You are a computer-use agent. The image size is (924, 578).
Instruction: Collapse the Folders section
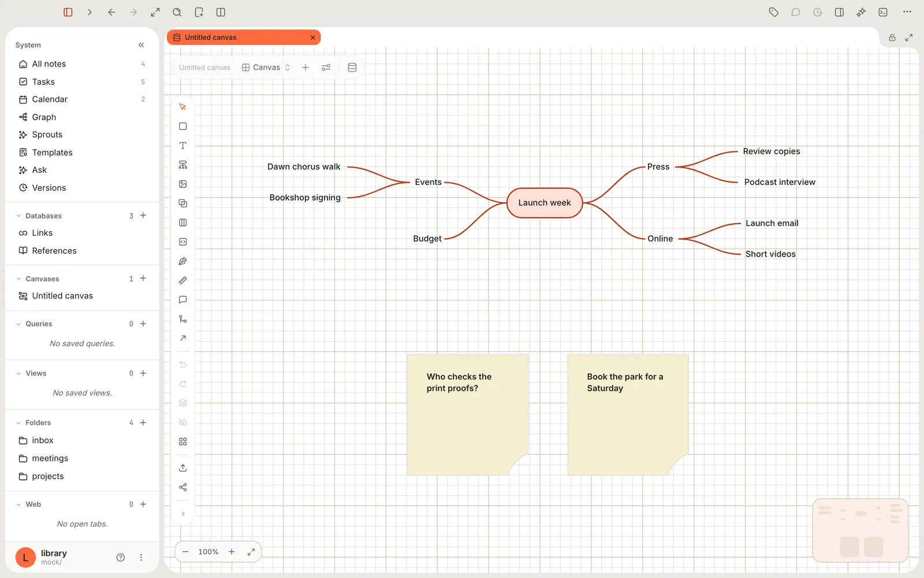pos(18,423)
